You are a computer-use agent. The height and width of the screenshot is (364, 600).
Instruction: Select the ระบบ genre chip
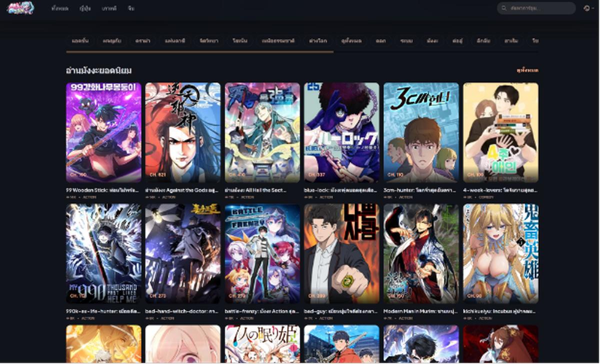tap(406, 41)
